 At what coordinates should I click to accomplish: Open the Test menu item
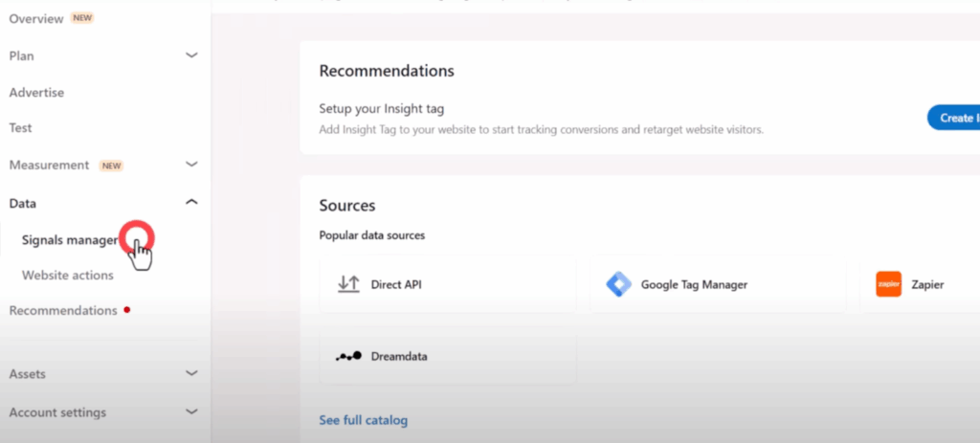[20, 127]
